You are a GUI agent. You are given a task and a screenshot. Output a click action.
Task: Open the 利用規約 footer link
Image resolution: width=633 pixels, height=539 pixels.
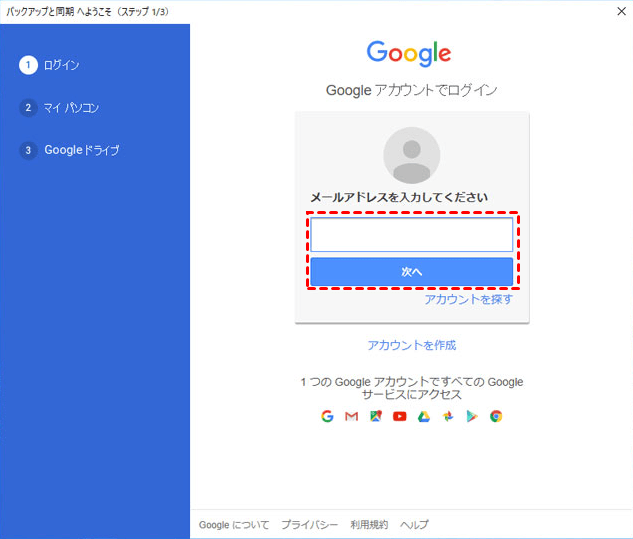pos(369,525)
